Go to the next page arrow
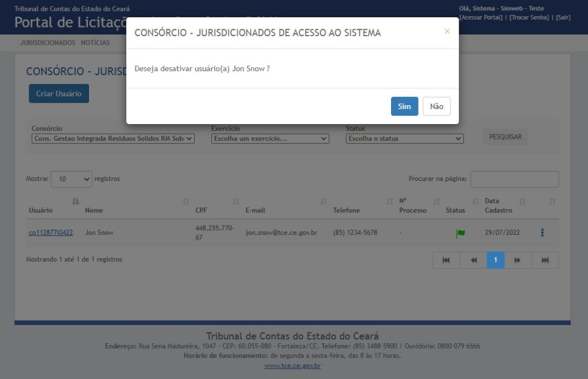 [x=517, y=260]
